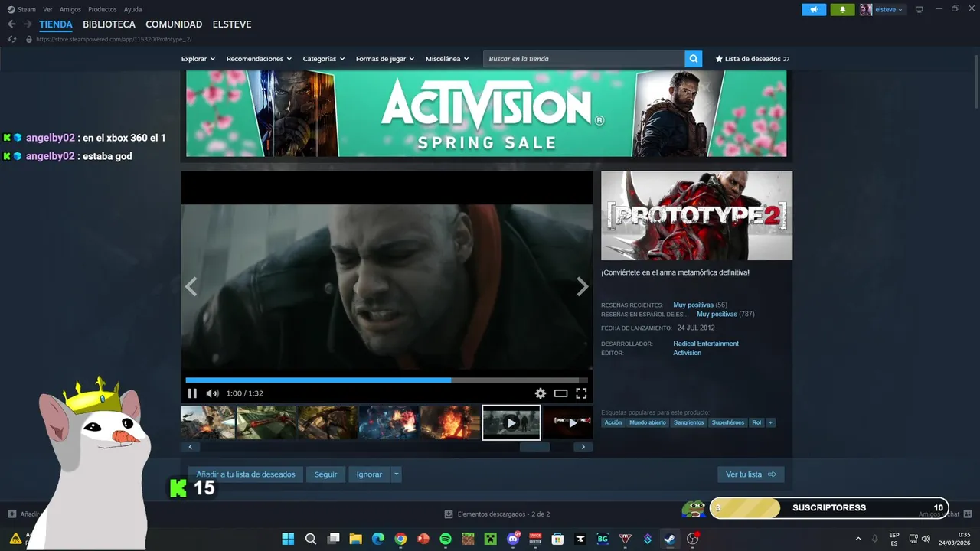Expand the Miscelánea dropdown
The image size is (980, 551).
click(x=447, y=59)
